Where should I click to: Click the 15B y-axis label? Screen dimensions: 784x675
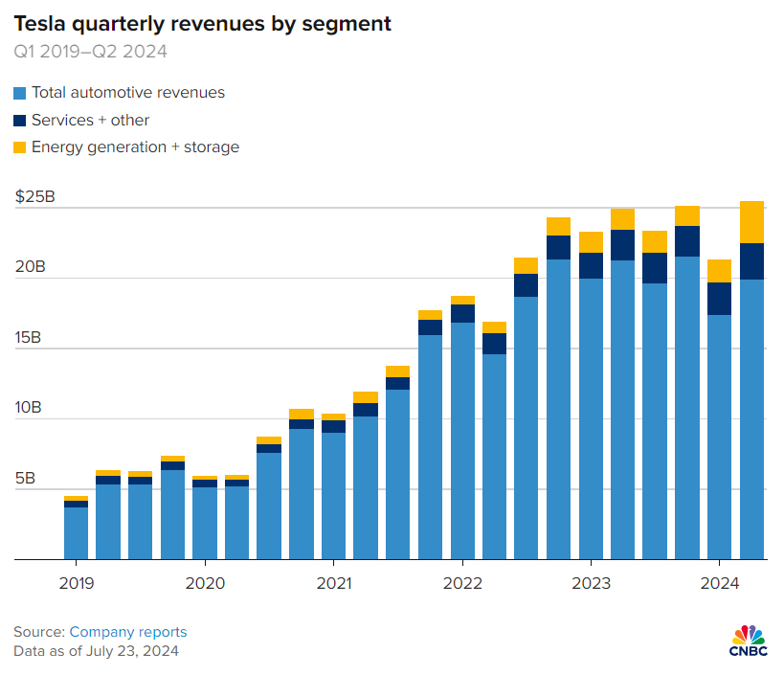coord(28,337)
